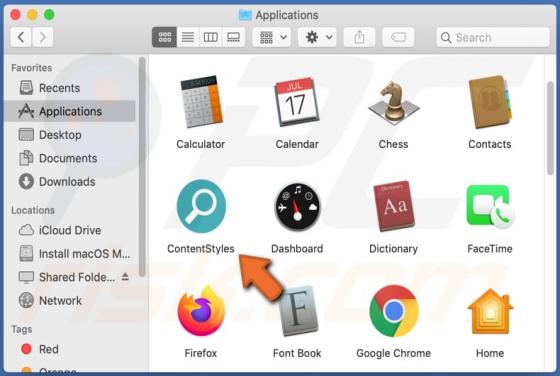Viewport: 560px width, 376px height.
Task: Click the Dashboard name label
Action: [x=297, y=249]
